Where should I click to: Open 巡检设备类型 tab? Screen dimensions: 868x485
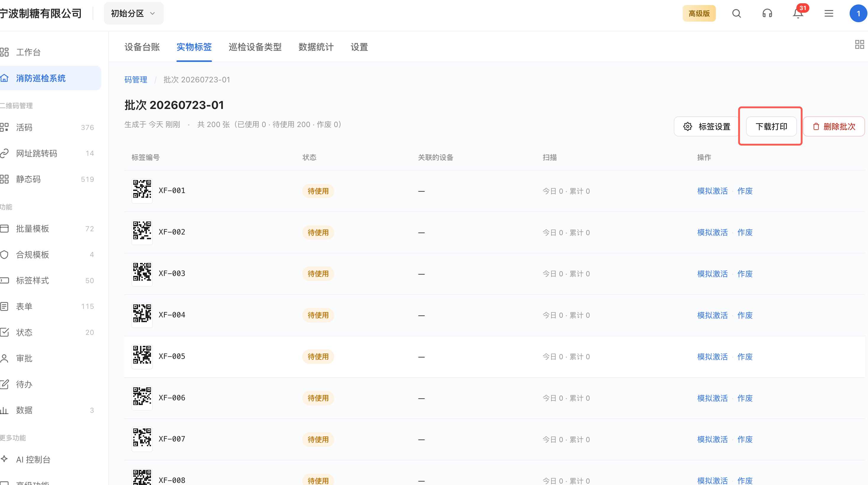255,47
